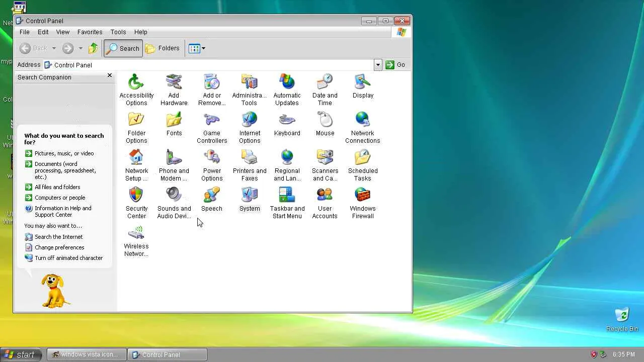The height and width of the screenshot is (362, 644).
Task: Select Control Panel taskbar button
Action: tap(167, 354)
